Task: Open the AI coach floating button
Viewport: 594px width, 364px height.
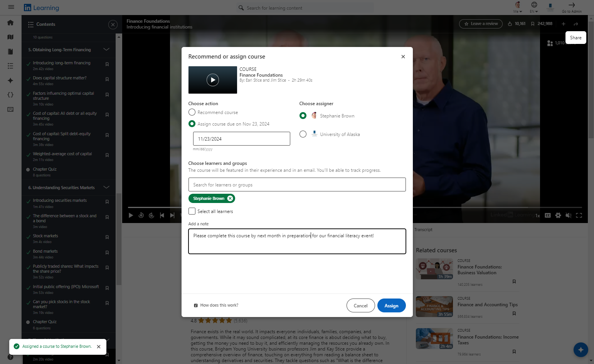Action: [581, 350]
